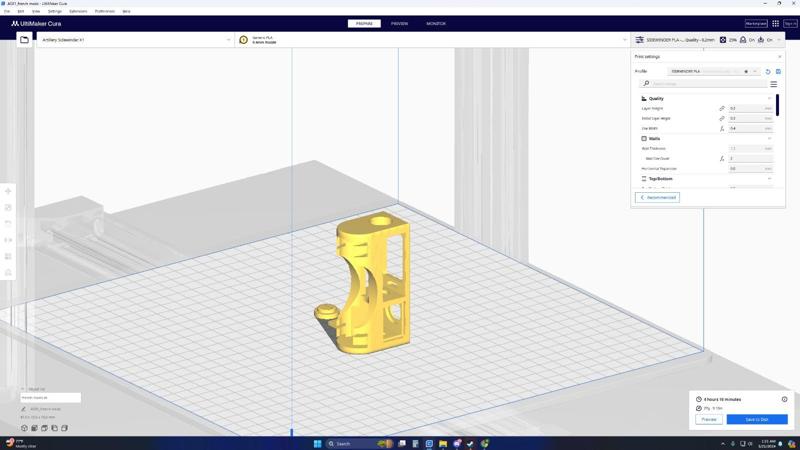Open the Preferences menu
Image resolution: width=800 pixels, height=450 pixels.
(x=105, y=11)
